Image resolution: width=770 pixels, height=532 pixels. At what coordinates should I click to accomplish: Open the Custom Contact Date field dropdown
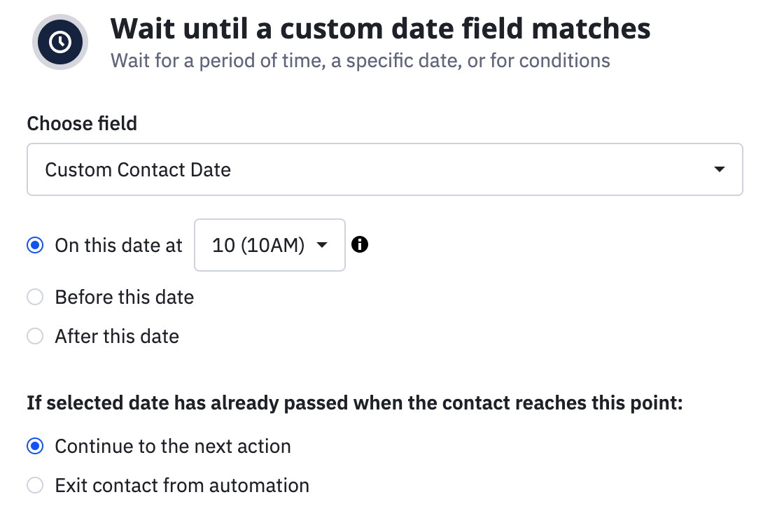[x=384, y=169]
